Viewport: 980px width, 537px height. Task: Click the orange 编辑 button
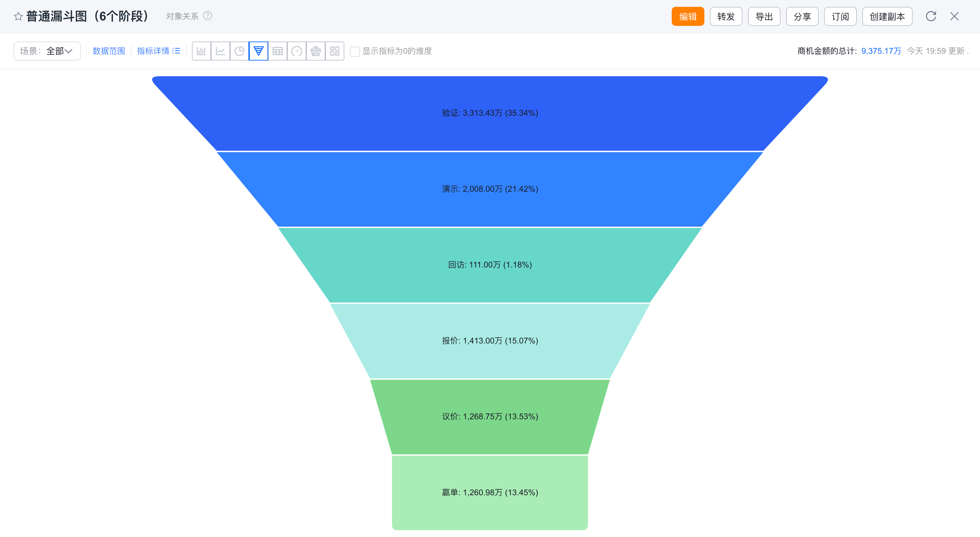point(688,16)
